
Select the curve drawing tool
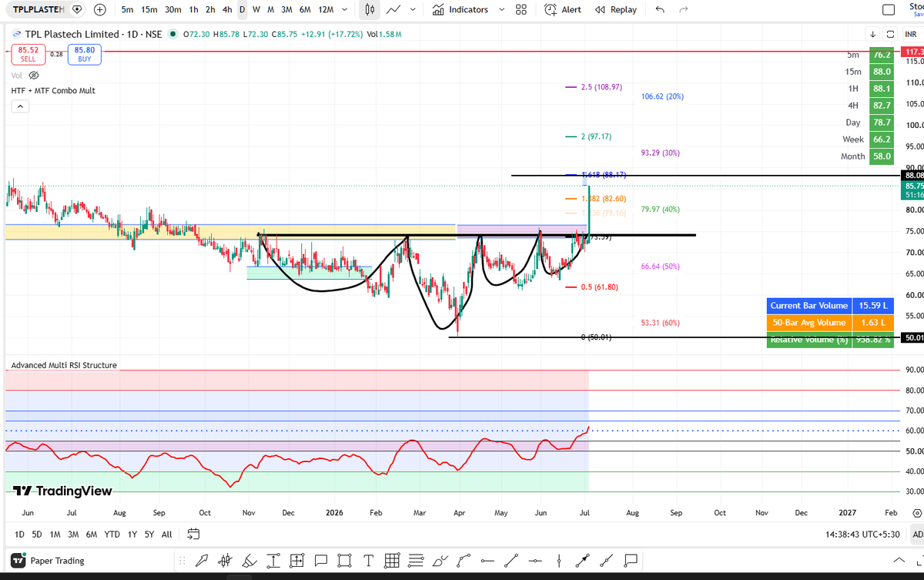pyautogui.click(x=440, y=560)
